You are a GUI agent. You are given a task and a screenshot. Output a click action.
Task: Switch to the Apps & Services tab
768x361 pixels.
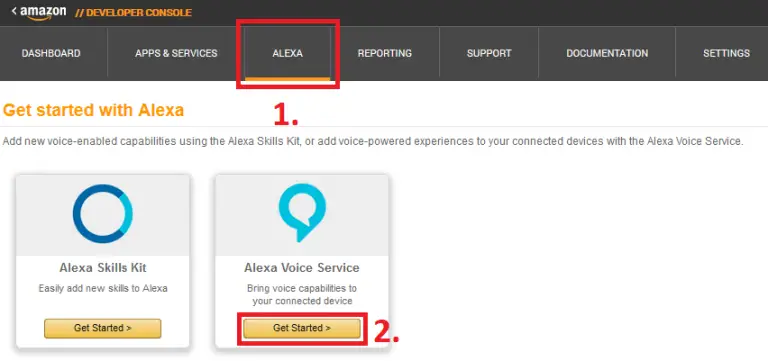click(176, 53)
